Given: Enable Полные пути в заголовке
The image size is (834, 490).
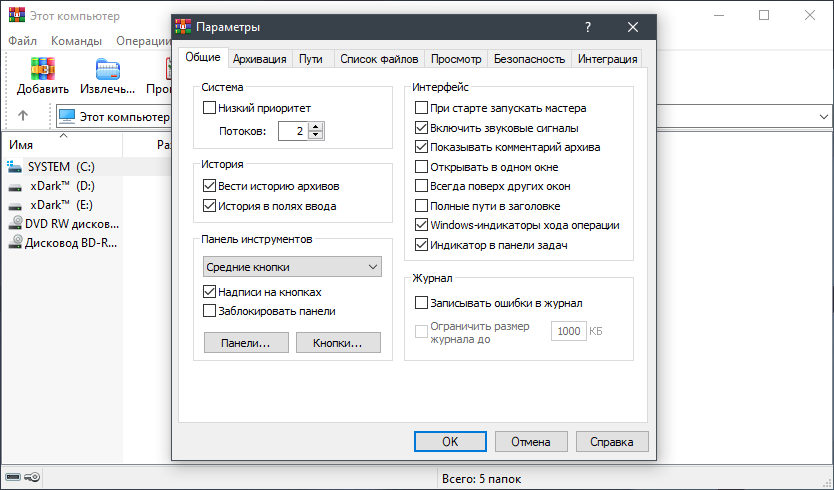Looking at the screenshot, I should point(421,206).
